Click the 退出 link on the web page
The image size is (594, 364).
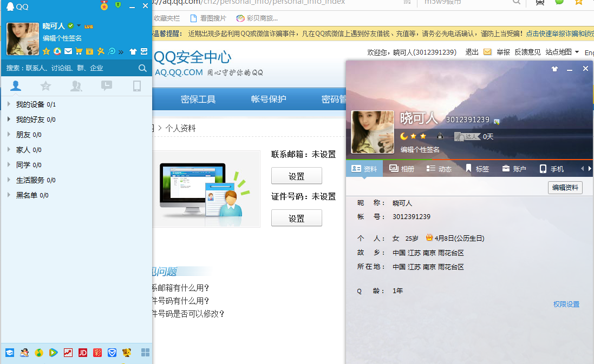pyautogui.click(x=472, y=52)
